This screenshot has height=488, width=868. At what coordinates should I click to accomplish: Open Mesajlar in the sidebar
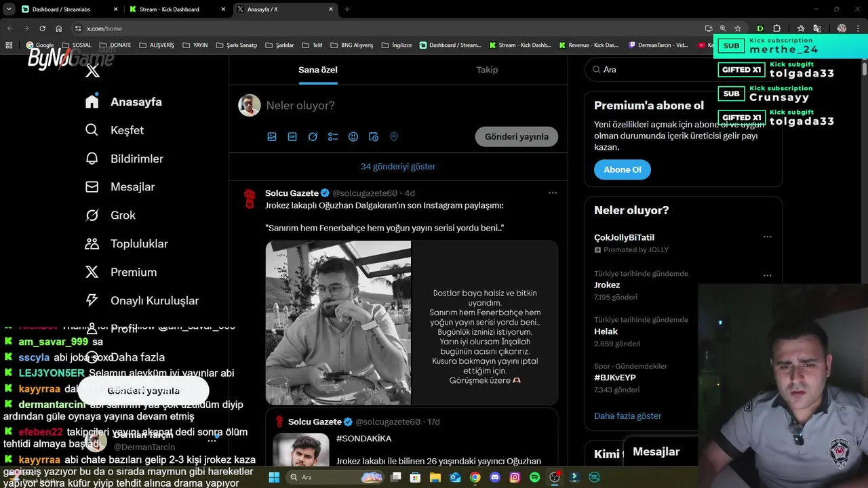(x=120, y=187)
